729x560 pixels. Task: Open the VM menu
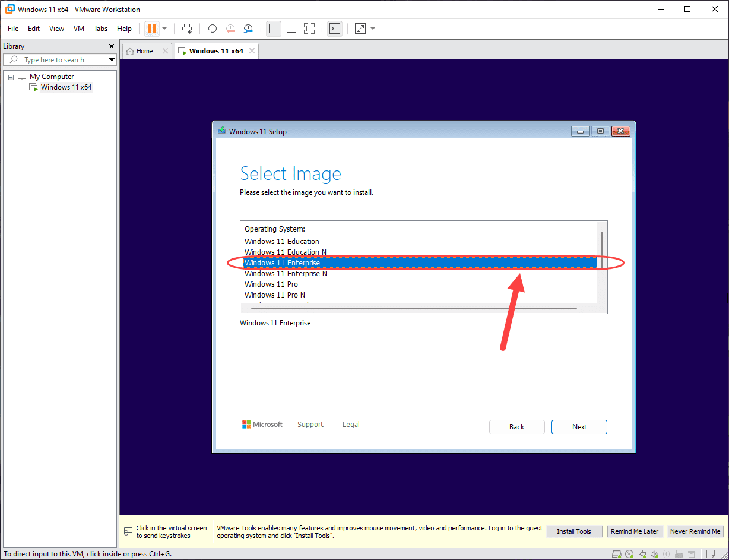coord(79,29)
